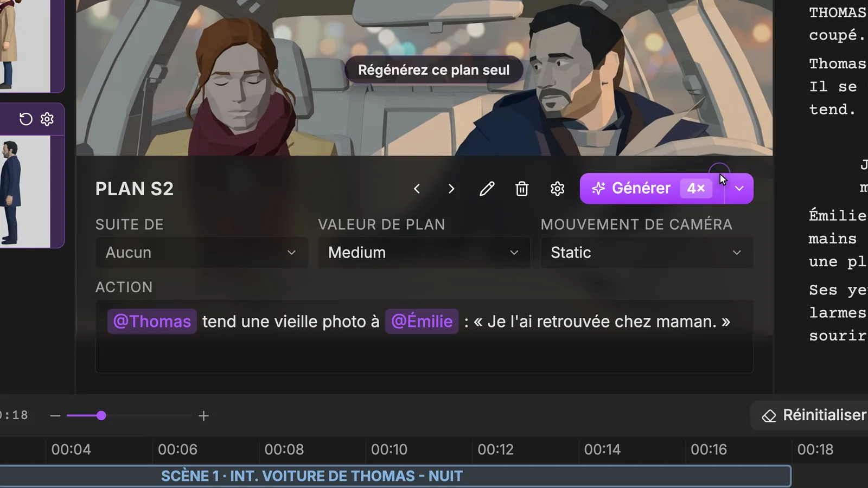This screenshot has width=868, height=488.
Task: Open the Mouvement de caméra dropdown showing Static
Action: tap(647, 253)
